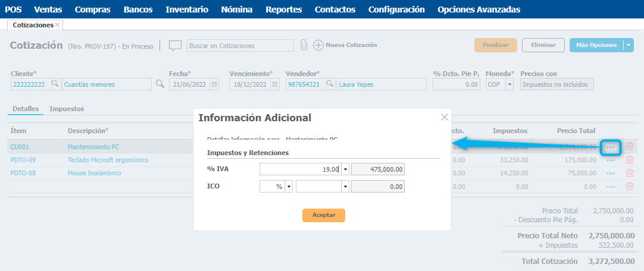Click the Eliminar button
This screenshot has width=644, height=271.
[543, 45]
